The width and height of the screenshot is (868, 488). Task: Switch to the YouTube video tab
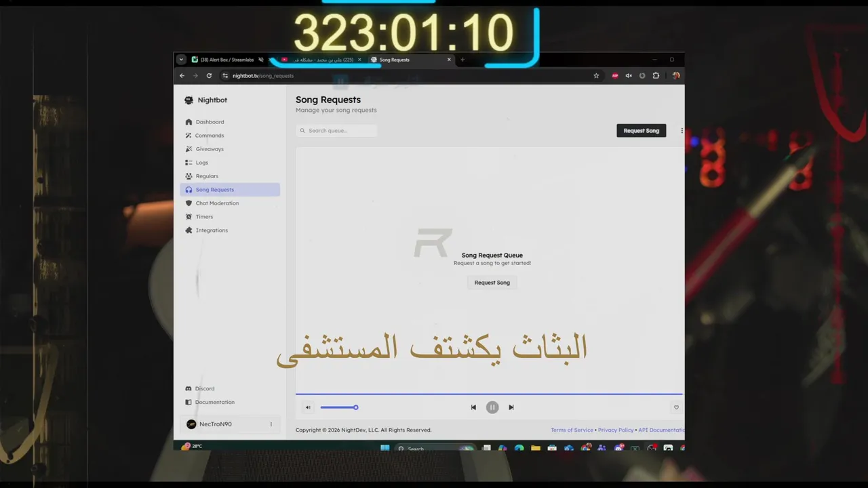[323, 60]
